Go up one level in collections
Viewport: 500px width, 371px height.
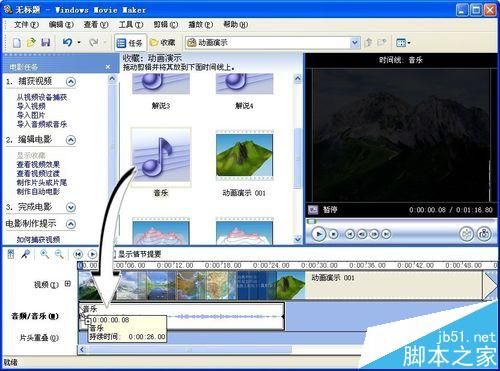[368, 42]
